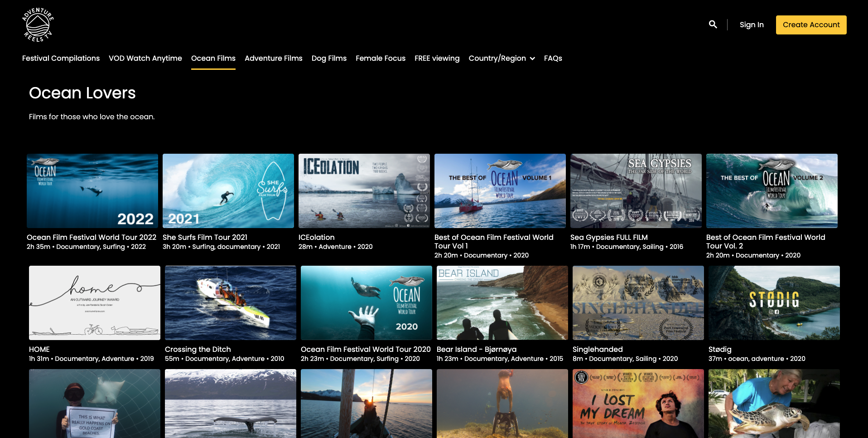Expand the Country/Region dropdown

pyautogui.click(x=502, y=58)
